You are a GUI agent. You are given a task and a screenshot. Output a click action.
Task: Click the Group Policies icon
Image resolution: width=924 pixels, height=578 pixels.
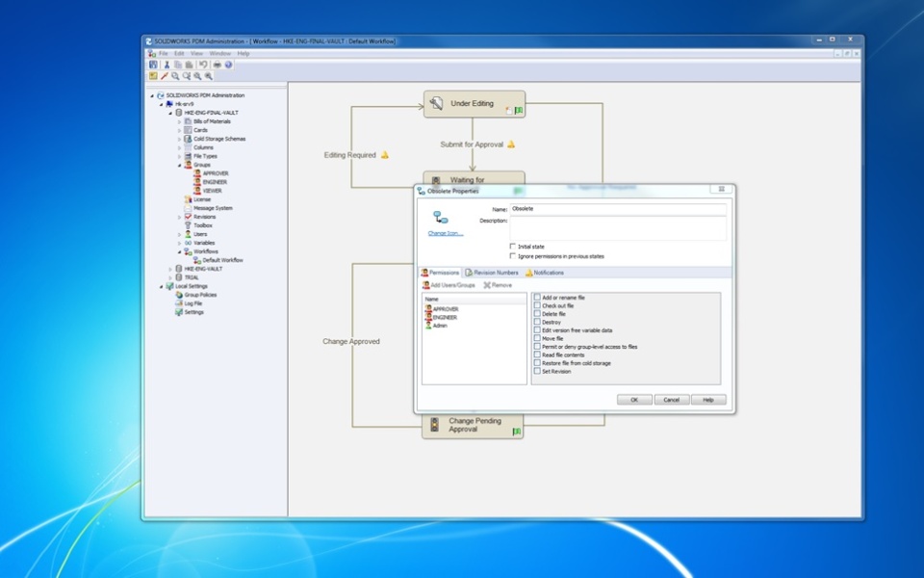179,295
